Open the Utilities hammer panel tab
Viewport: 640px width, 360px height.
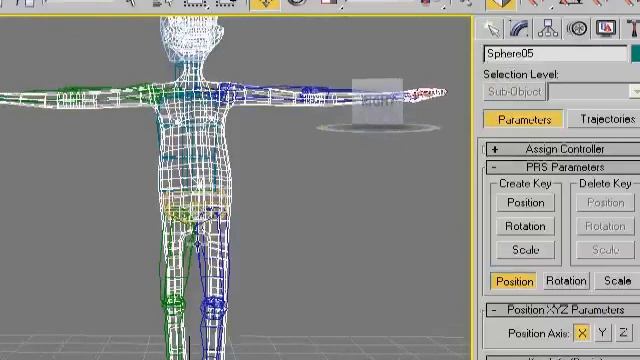coord(632,29)
